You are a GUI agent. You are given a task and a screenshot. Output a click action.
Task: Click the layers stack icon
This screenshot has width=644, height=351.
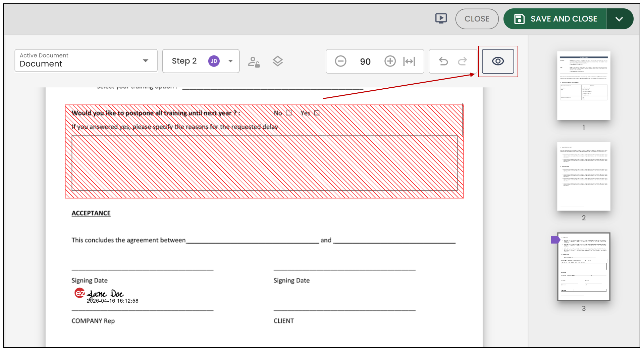[x=277, y=61]
